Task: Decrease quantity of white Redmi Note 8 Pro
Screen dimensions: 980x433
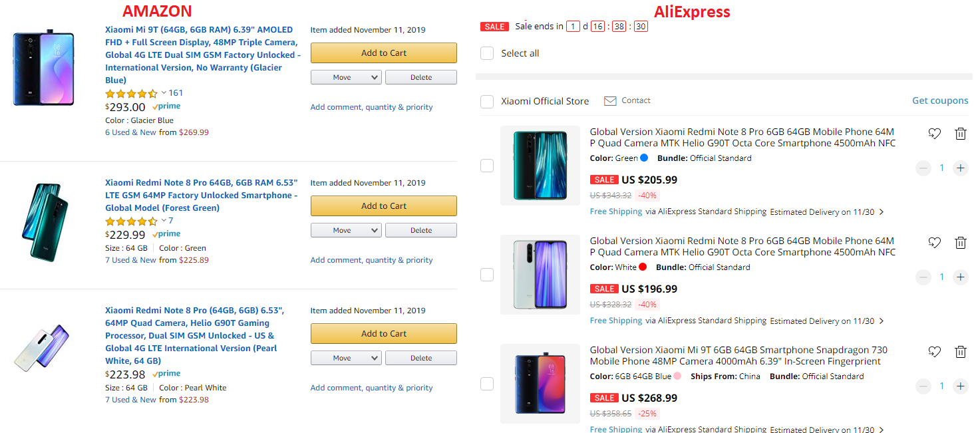Action: [x=923, y=277]
